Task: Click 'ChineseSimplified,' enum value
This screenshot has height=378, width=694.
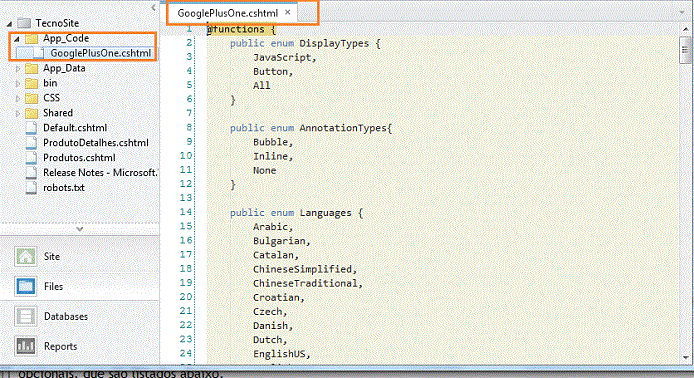Action: click(x=305, y=269)
